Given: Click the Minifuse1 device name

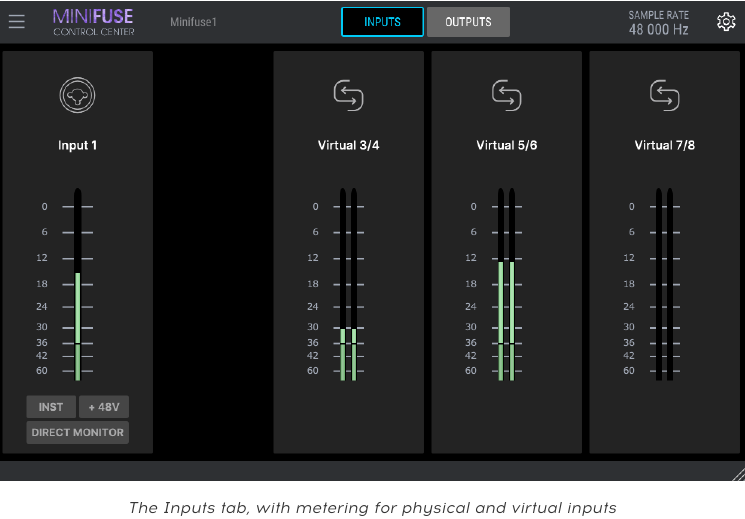Looking at the screenshot, I should (x=193, y=22).
